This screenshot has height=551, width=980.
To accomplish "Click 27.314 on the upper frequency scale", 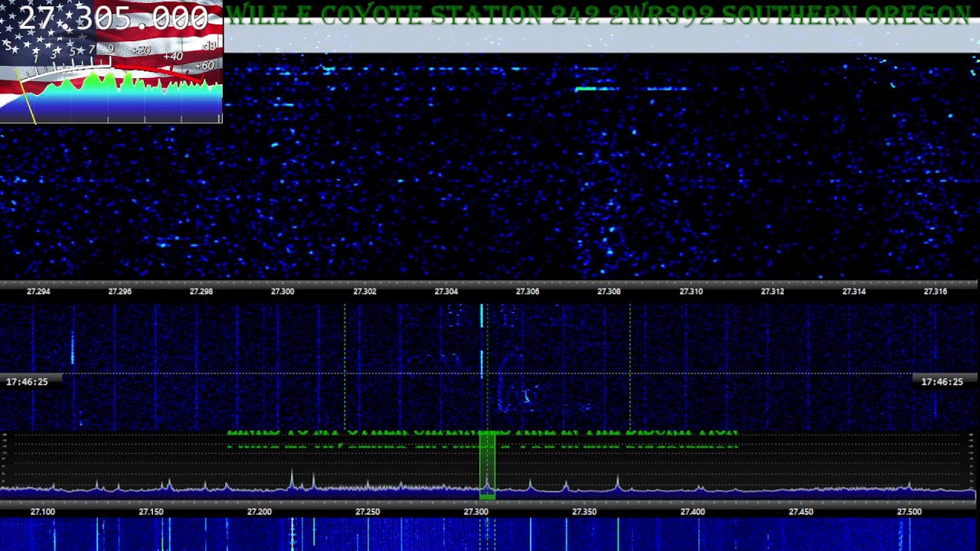I will coord(854,292).
